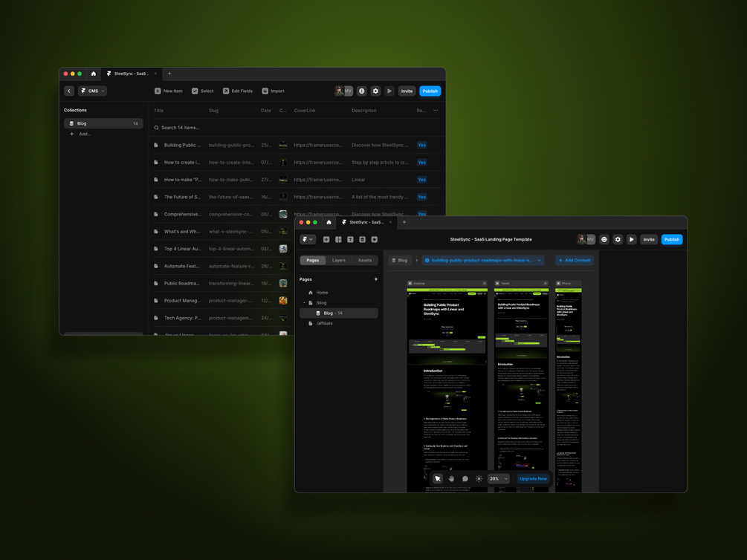747x560 pixels.
Task: Click 'Tech Agency: P...' blog item
Action: click(182, 318)
